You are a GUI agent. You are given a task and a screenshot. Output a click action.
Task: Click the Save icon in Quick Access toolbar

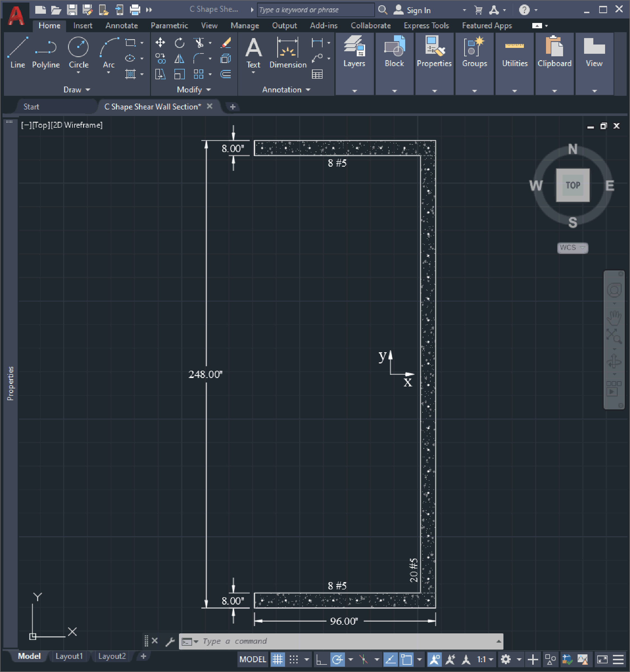coord(72,10)
